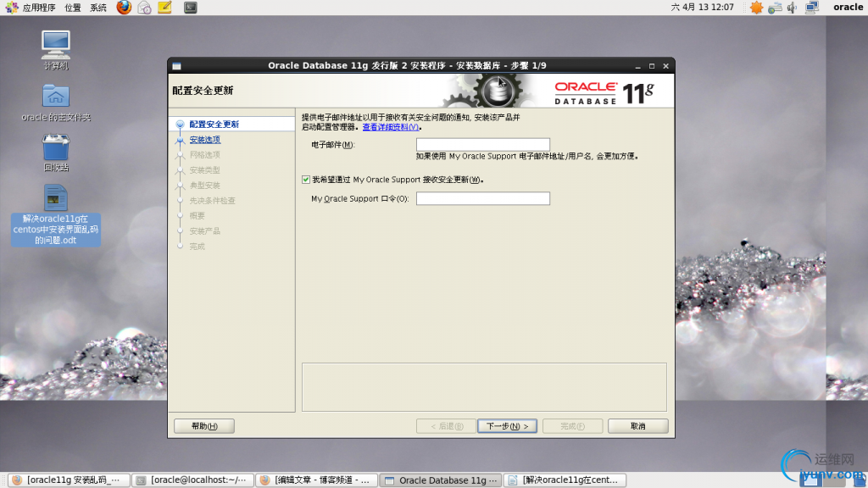Launch the terminal icon in top panel
Image resolution: width=868 pixels, height=488 pixels.
tap(191, 7)
